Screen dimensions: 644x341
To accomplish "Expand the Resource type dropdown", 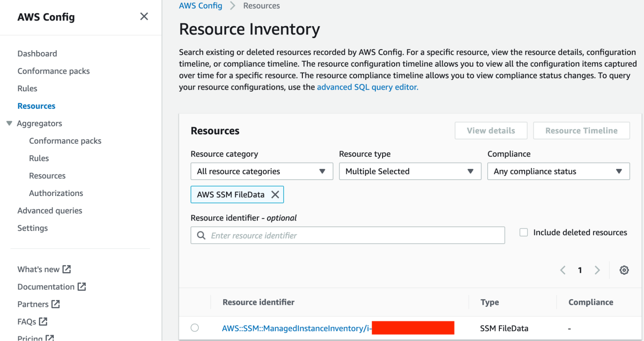I will [410, 171].
